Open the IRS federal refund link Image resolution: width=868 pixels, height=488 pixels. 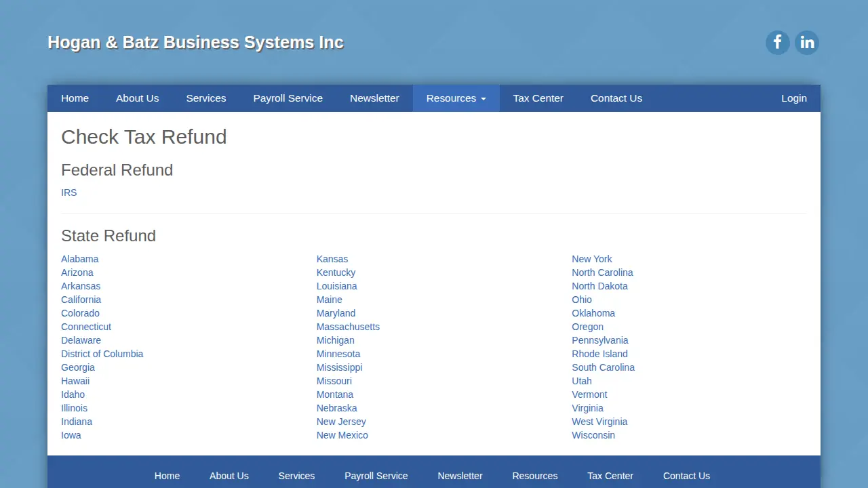69,192
